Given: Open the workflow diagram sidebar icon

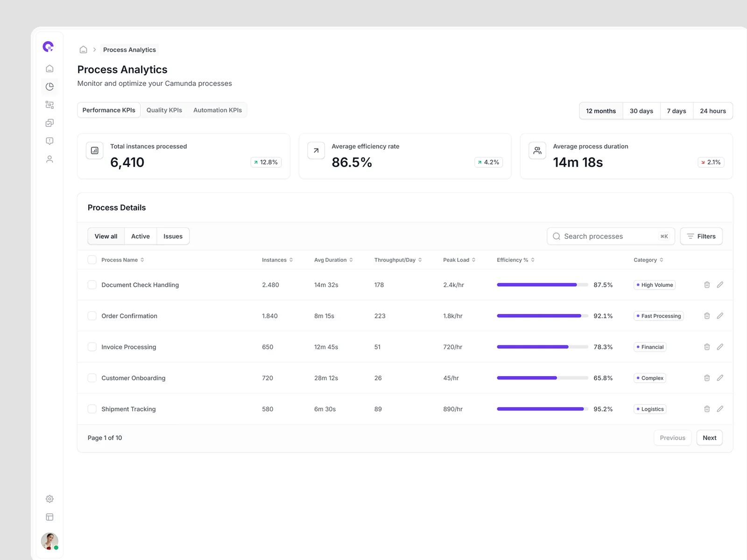Looking at the screenshot, I should tap(49, 105).
